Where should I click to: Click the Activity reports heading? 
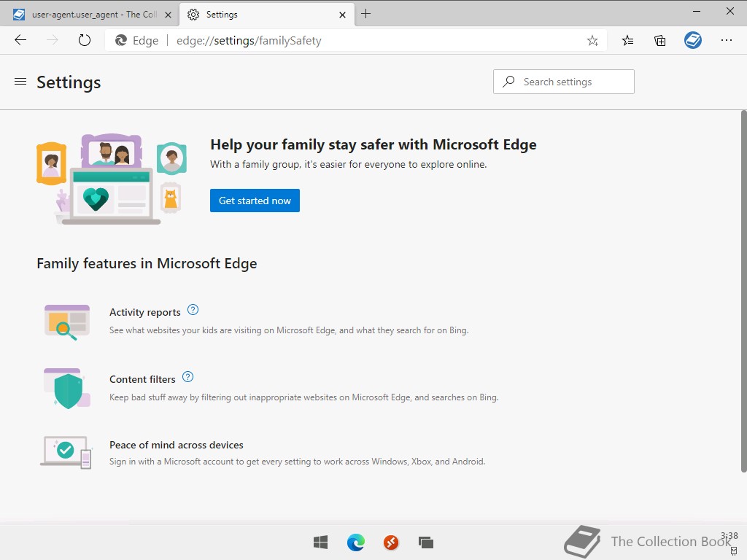[x=145, y=312]
